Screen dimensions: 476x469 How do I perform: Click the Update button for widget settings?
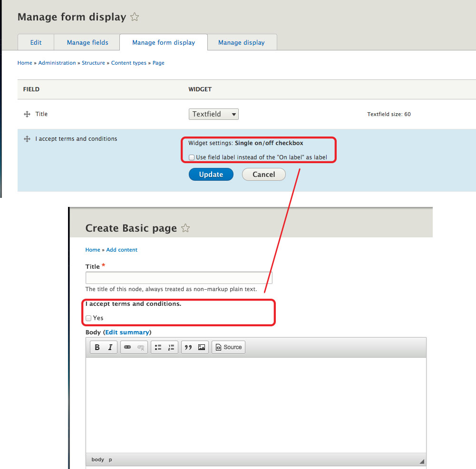click(211, 174)
